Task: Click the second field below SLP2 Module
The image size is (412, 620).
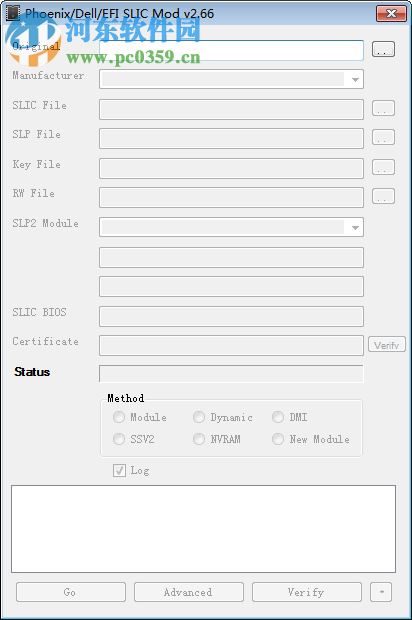Action: (231, 287)
